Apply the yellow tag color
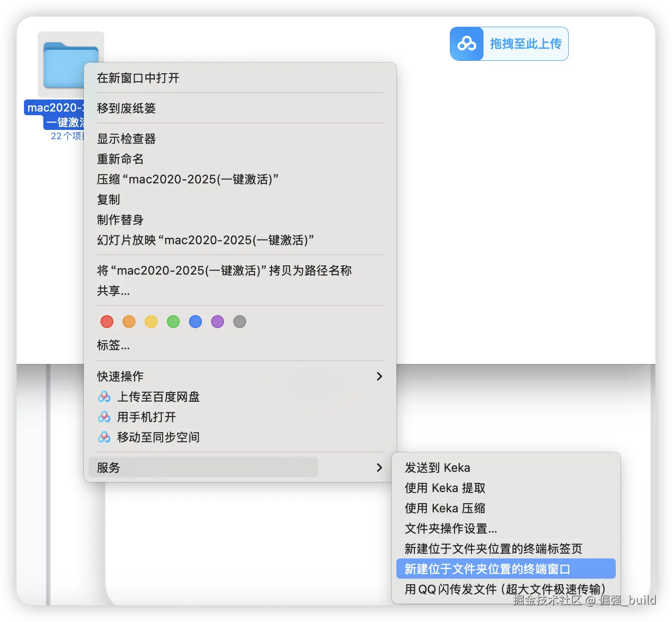Screen dimensions: 672x622 [151, 322]
